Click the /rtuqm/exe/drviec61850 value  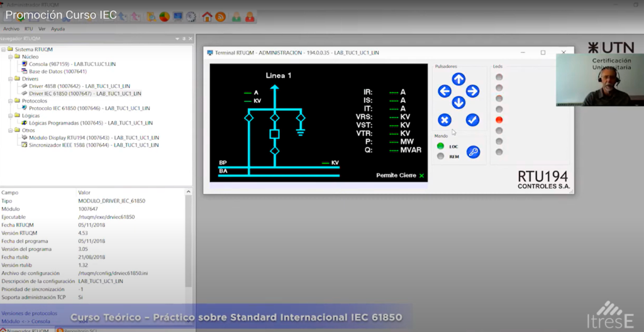point(106,217)
